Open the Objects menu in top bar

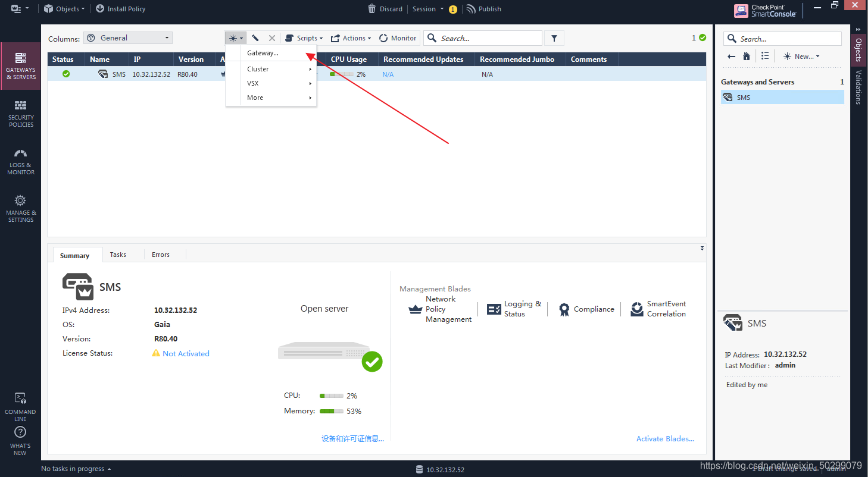(x=64, y=9)
